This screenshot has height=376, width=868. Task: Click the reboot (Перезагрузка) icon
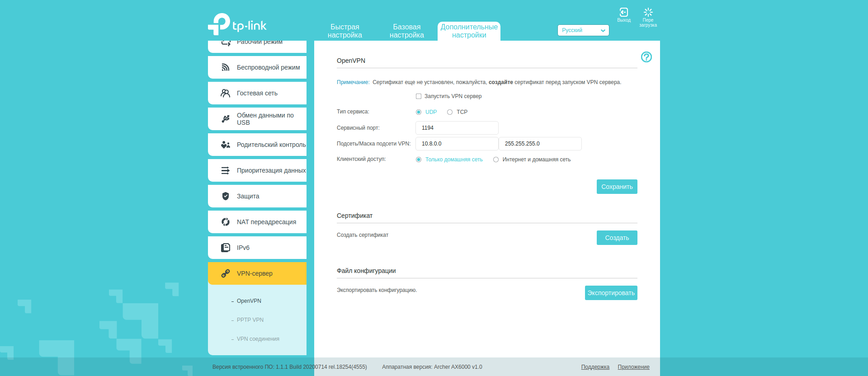pyautogui.click(x=648, y=12)
